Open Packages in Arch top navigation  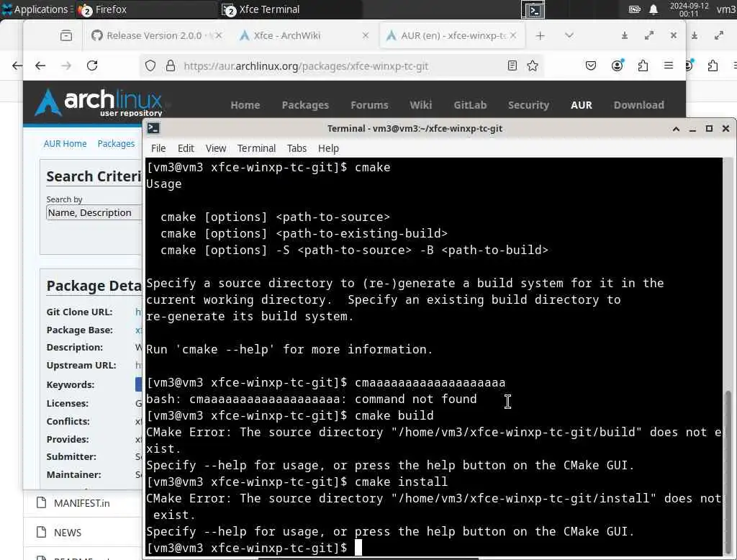(x=305, y=105)
